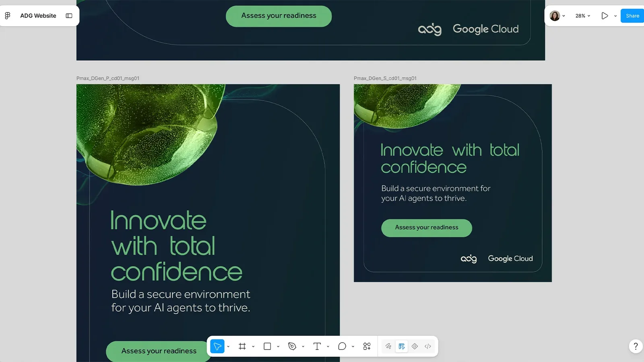Switch to Design mode
The image size is (644, 362).
click(x=402, y=346)
